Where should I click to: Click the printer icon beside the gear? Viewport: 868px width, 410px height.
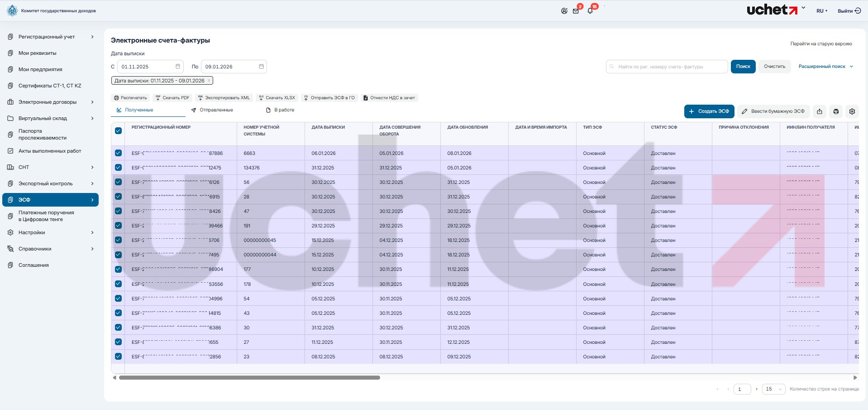pyautogui.click(x=835, y=111)
